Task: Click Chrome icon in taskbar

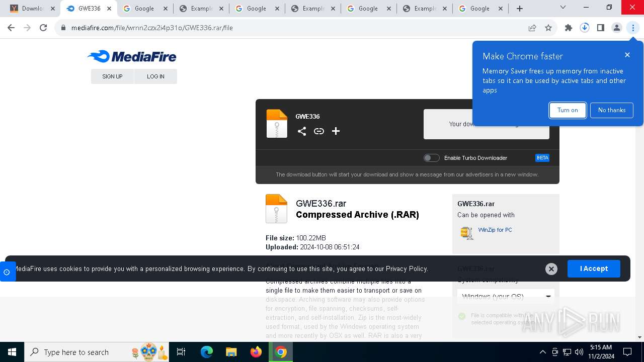Action: click(x=281, y=352)
